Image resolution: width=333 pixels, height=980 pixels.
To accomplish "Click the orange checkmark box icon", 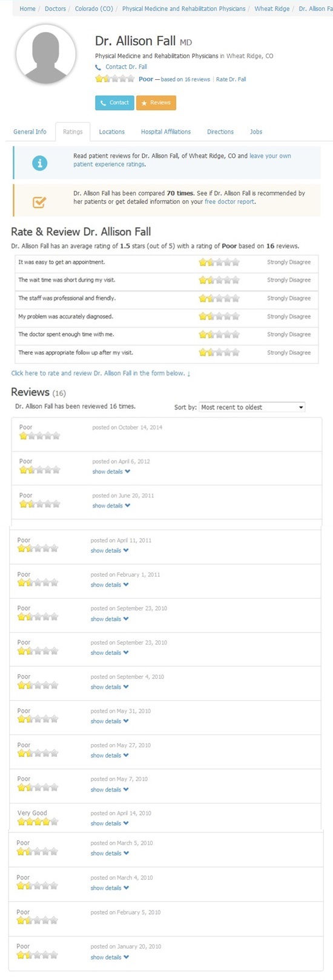I will [39, 203].
